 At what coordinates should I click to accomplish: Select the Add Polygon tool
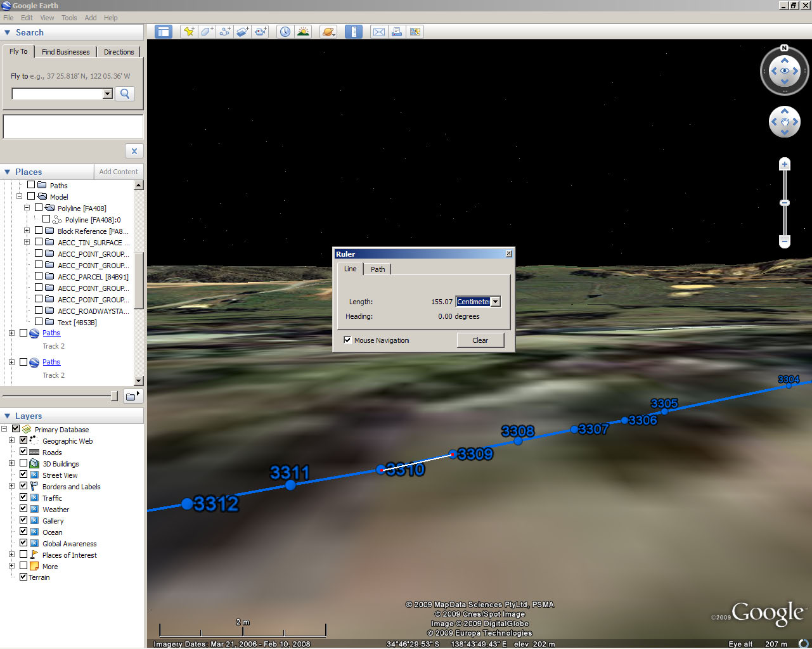point(207,32)
